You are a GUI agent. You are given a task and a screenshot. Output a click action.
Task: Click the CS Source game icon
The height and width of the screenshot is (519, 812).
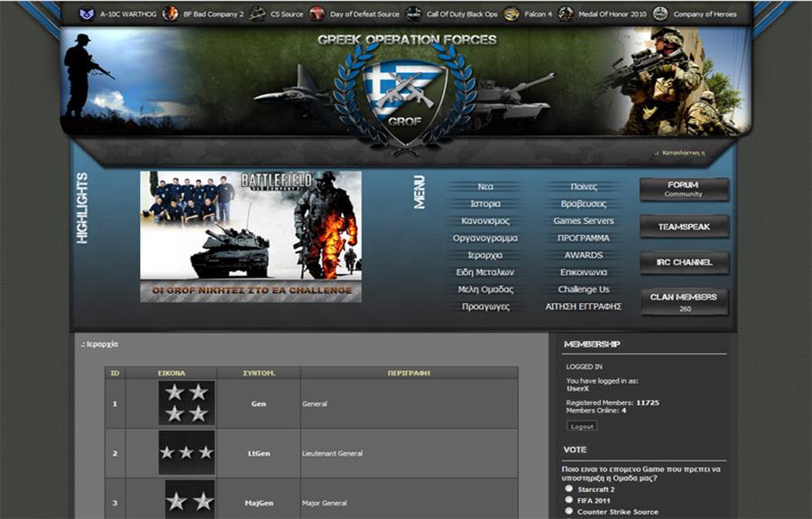257,14
